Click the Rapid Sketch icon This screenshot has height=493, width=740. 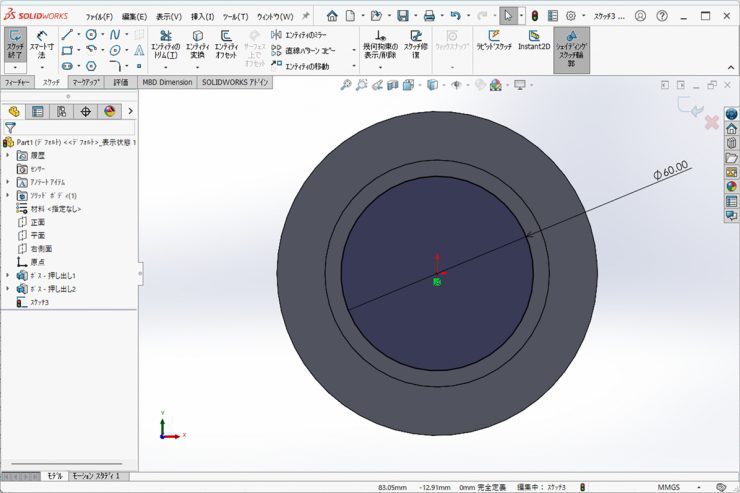[493, 41]
